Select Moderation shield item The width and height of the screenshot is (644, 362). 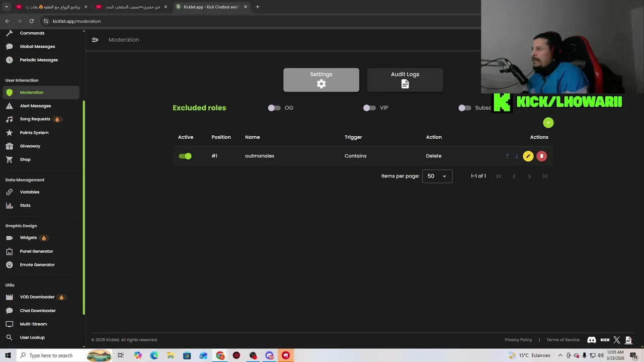(40, 93)
